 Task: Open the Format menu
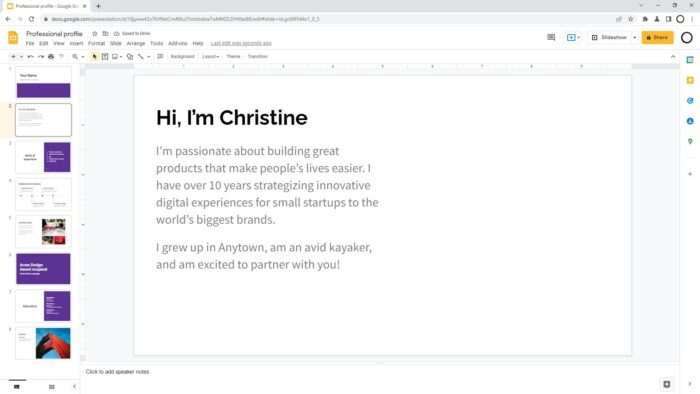click(96, 43)
